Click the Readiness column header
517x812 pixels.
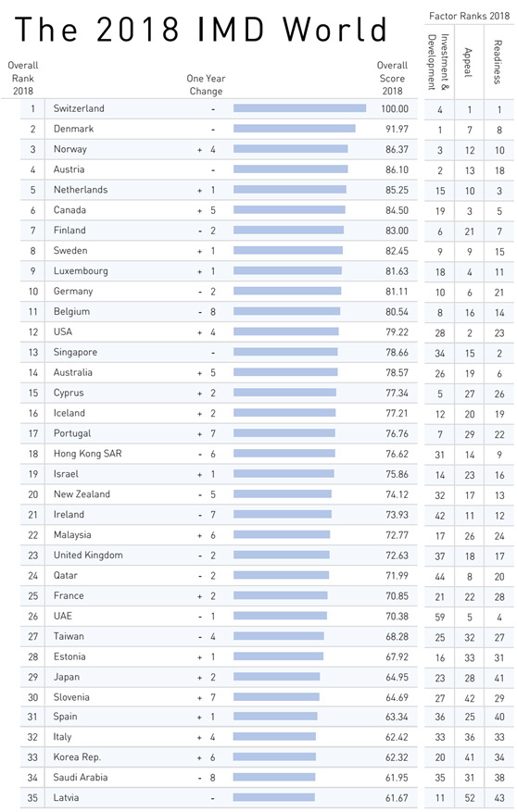coord(498,62)
